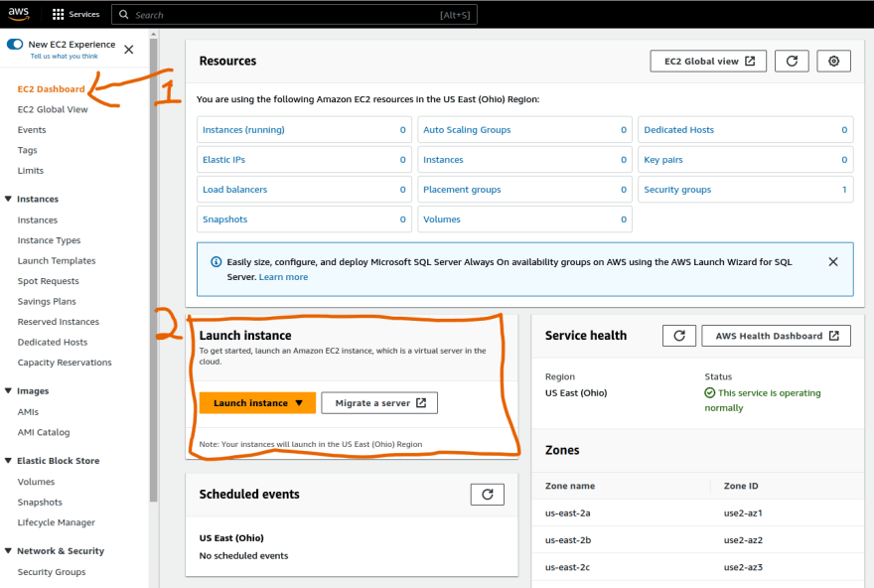Select use2-az2 zone ID text

[x=743, y=540]
